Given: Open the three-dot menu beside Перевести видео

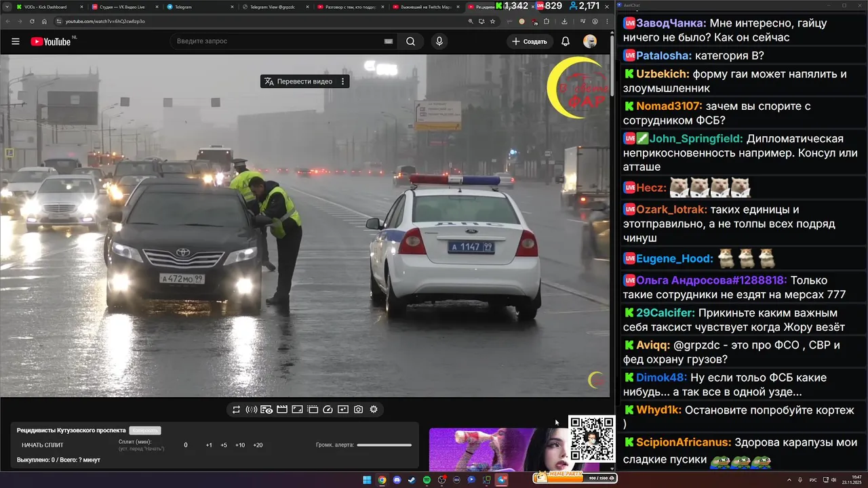Looking at the screenshot, I should pos(342,81).
